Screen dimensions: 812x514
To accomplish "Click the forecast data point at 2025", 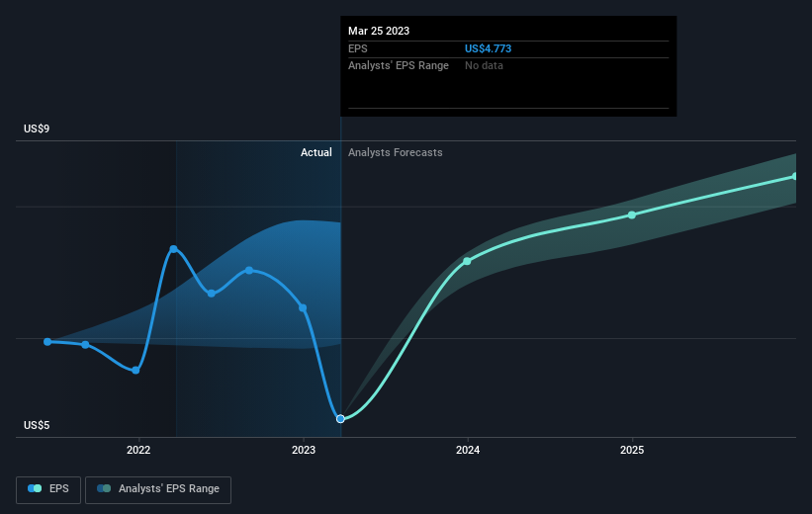I will point(632,214).
